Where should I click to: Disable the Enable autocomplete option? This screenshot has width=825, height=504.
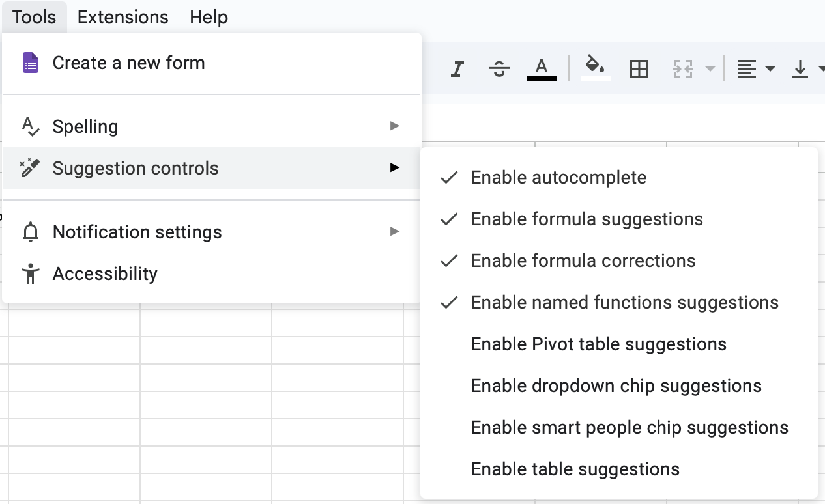point(558,177)
